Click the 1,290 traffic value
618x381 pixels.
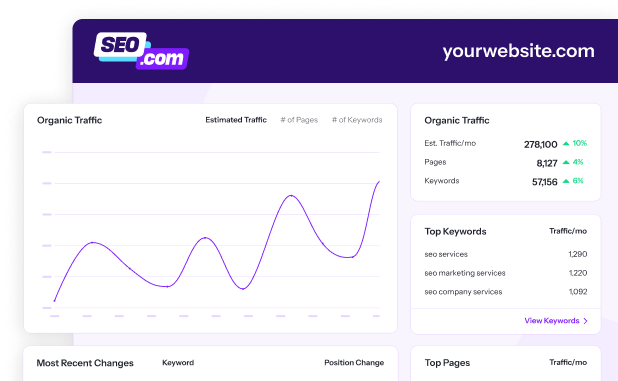578,254
